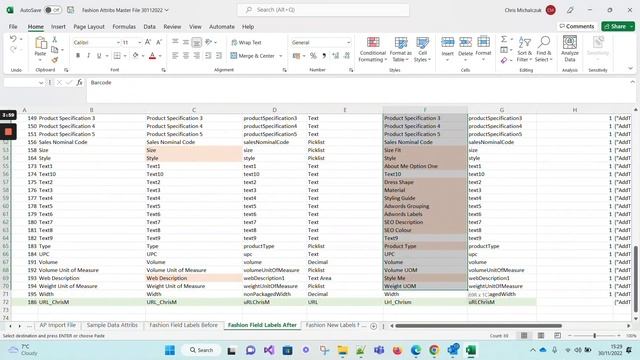Click Delete cells button

[x=465, y=49]
